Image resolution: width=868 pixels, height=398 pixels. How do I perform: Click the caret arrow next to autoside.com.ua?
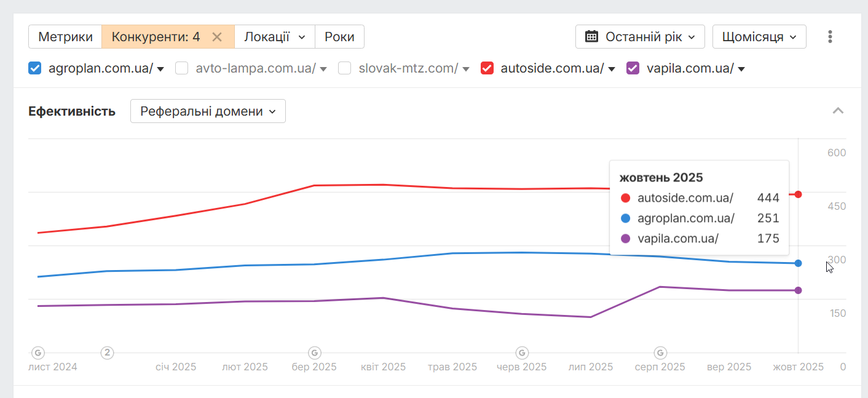tap(612, 69)
